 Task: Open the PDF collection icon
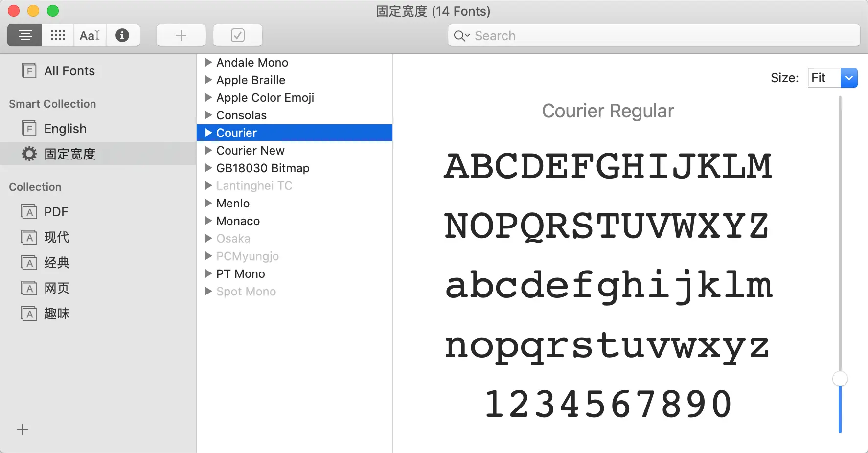point(29,212)
